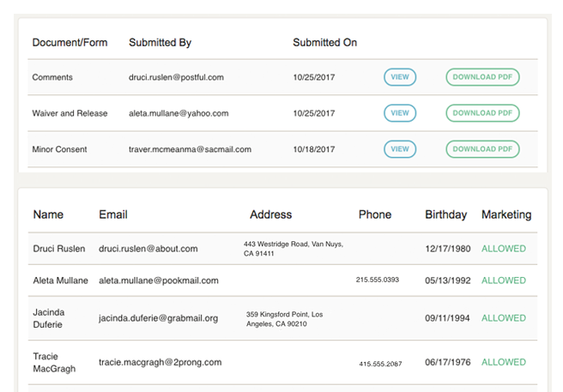Click ALLOWED status for Aleta Mullane
Image resolution: width=563 pixels, height=392 pixels.
tap(504, 280)
